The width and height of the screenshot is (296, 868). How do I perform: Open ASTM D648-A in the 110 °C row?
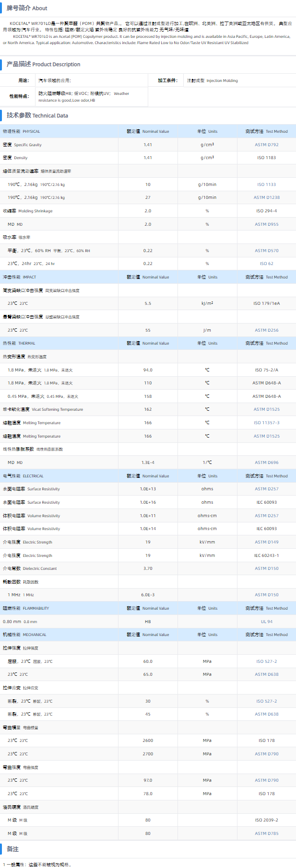point(266,383)
